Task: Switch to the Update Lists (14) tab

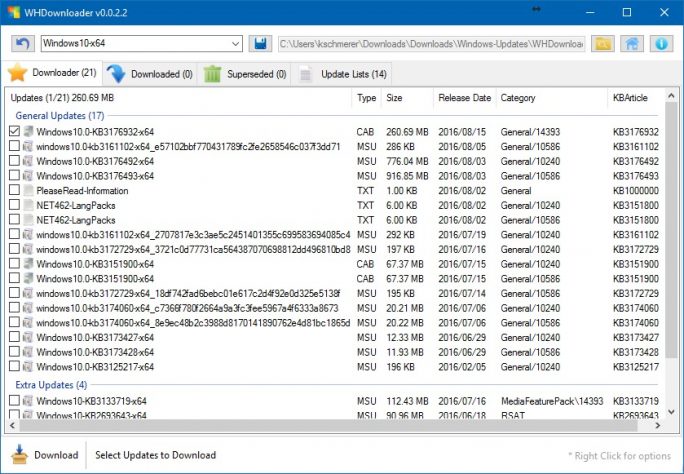Action: pyautogui.click(x=342, y=74)
